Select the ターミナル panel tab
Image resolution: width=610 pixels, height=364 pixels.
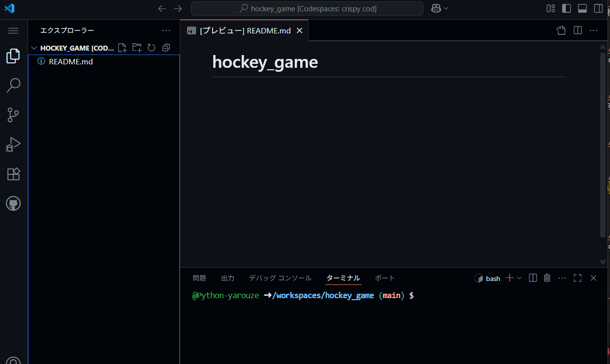(343, 278)
